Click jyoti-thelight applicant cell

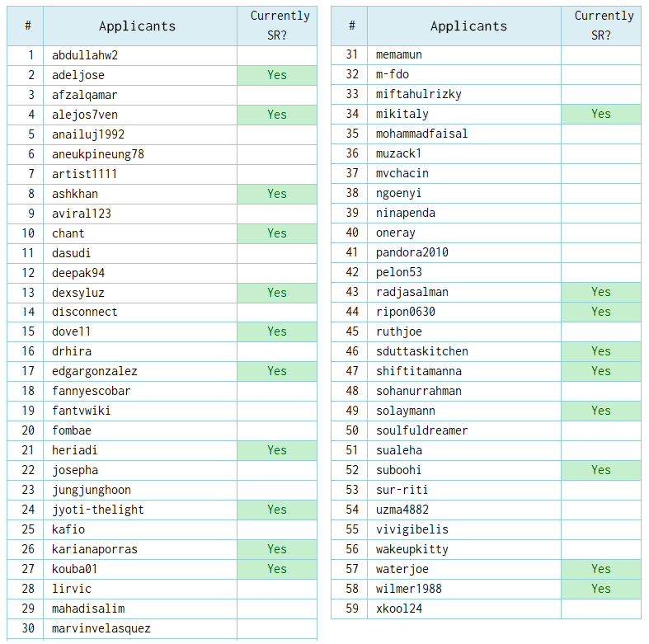tap(140, 510)
